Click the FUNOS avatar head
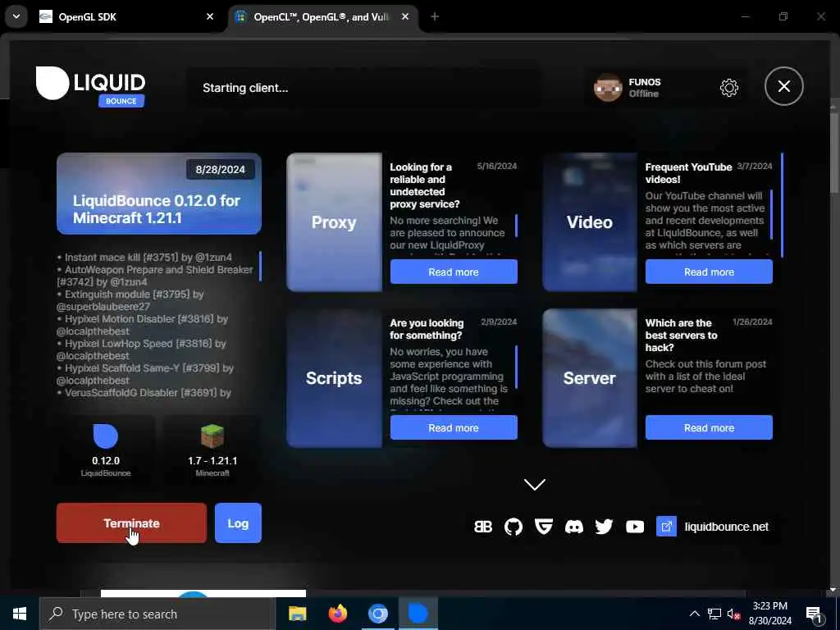This screenshot has height=630, width=840. (608, 87)
